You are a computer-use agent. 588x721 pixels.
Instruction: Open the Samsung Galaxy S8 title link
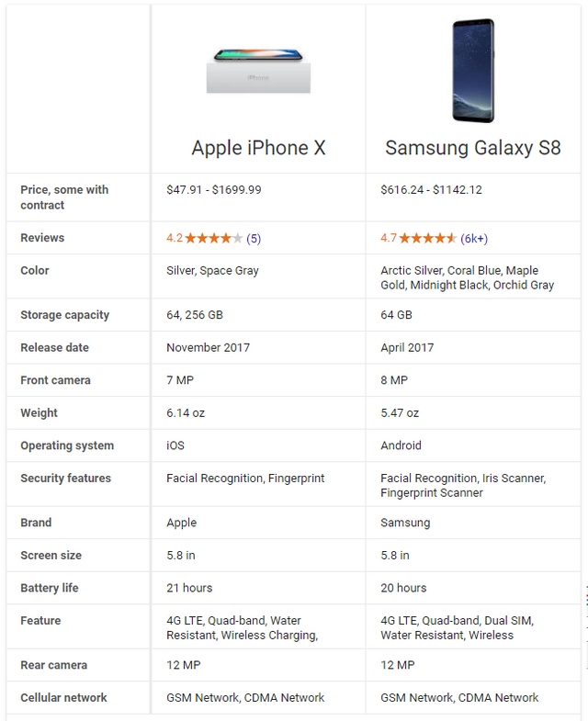click(x=473, y=148)
